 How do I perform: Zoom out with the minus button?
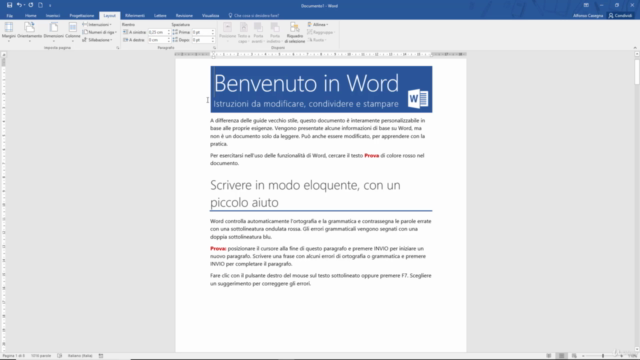[584, 356]
